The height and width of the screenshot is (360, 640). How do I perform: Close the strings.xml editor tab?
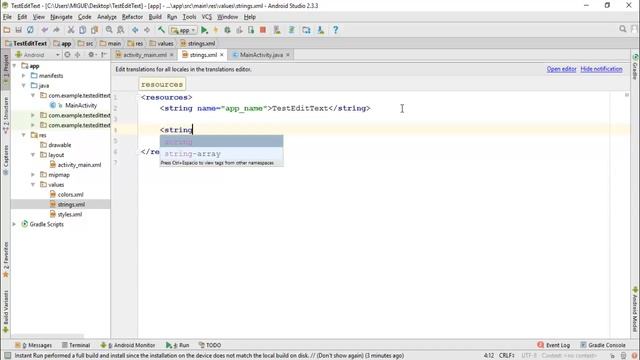(222, 55)
